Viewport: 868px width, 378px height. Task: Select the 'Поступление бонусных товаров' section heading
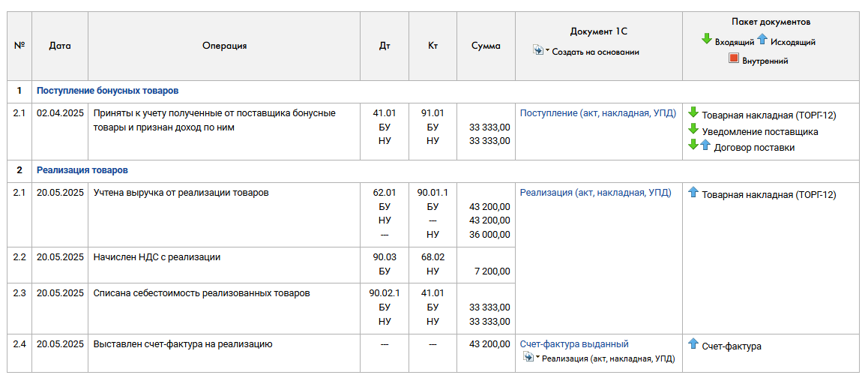[107, 91]
